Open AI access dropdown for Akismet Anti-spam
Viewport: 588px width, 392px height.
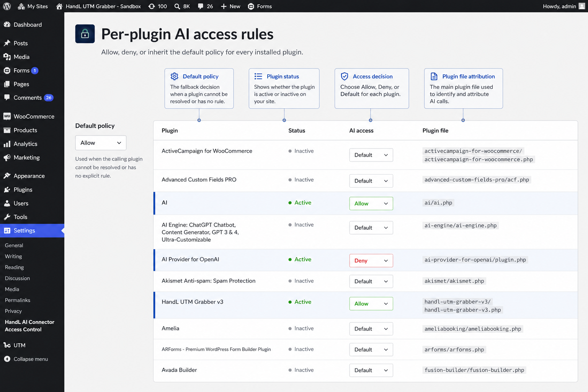point(371,281)
